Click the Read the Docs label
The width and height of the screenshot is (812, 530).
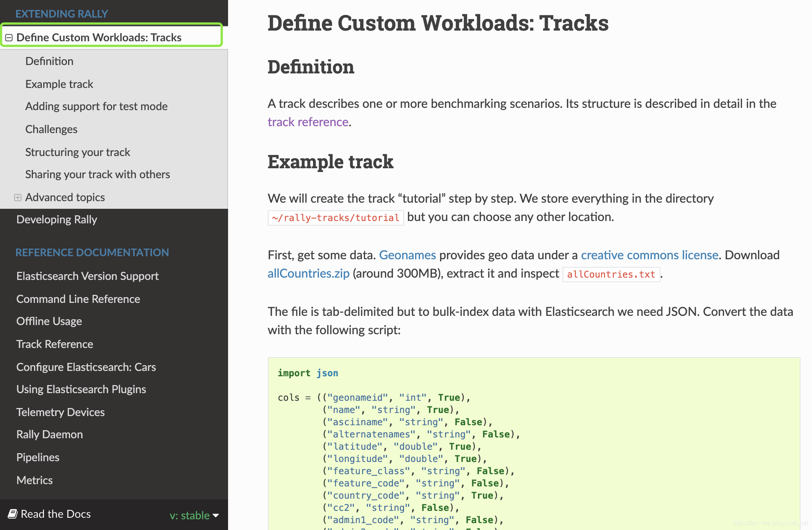(x=55, y=514)
